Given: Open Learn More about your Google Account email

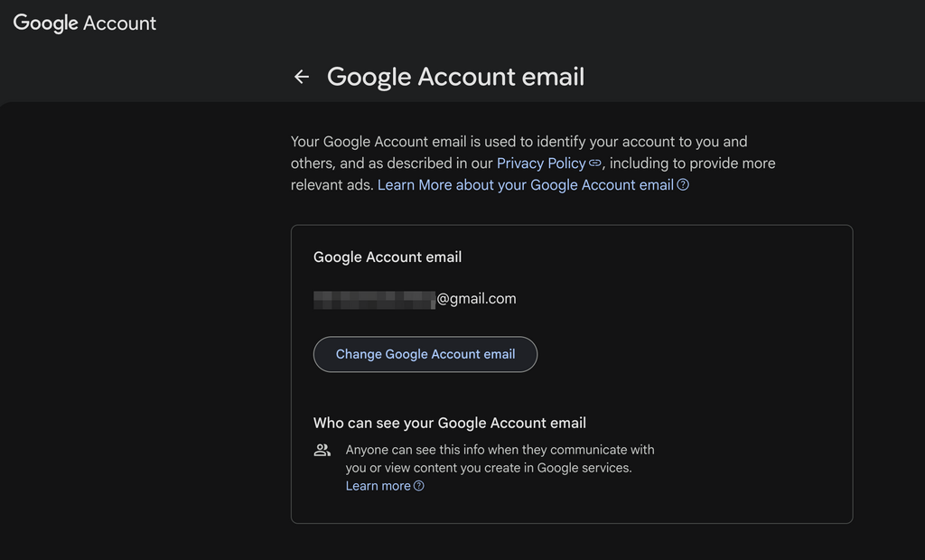Looking at the screenshot, I should coord(526,184).
